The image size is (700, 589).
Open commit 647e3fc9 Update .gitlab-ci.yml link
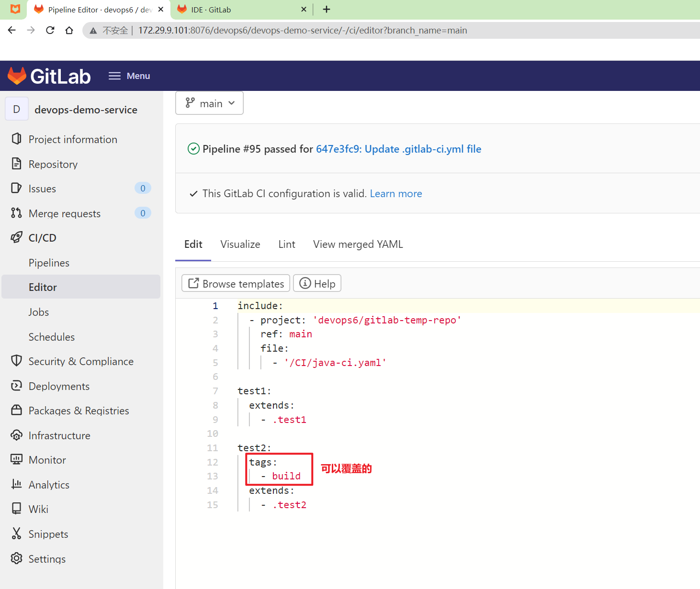398,149
